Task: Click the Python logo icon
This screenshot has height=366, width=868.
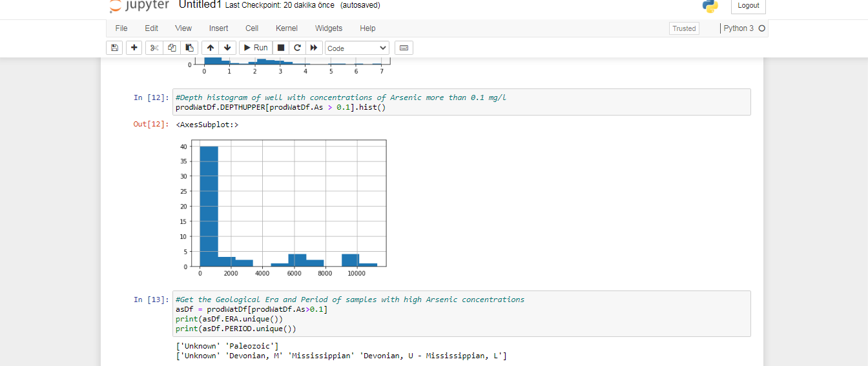Action: tap(710, 6)
